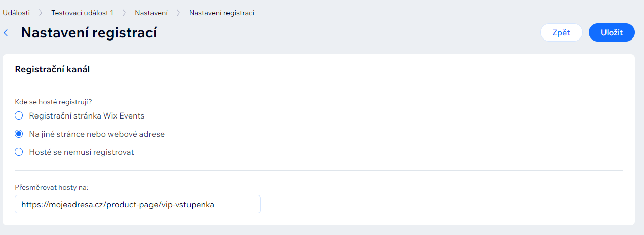This screenshot has width=644, height=235.
Task: Select the Na jiné stránce nebo webové adrese radio
Action: (19, 134)
